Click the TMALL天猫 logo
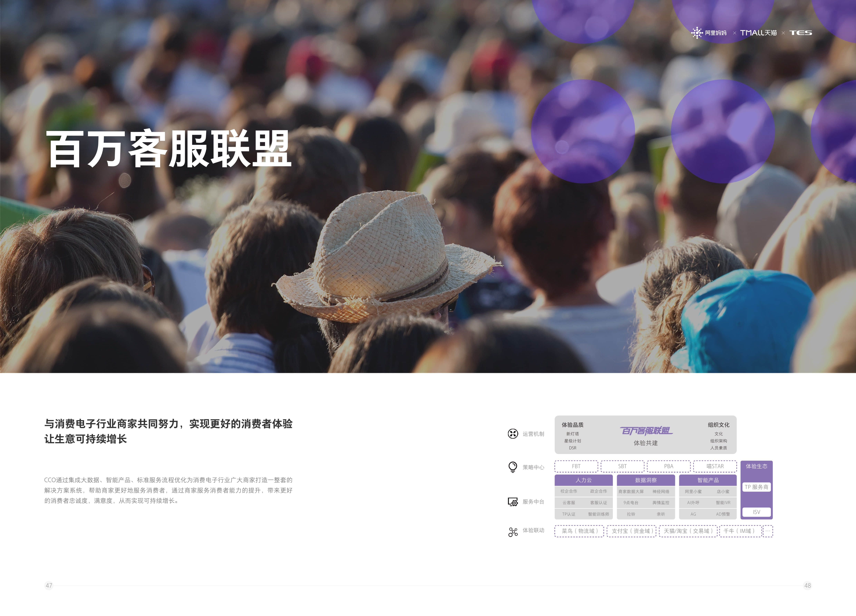856x616 pixels. tap(758, 33)
